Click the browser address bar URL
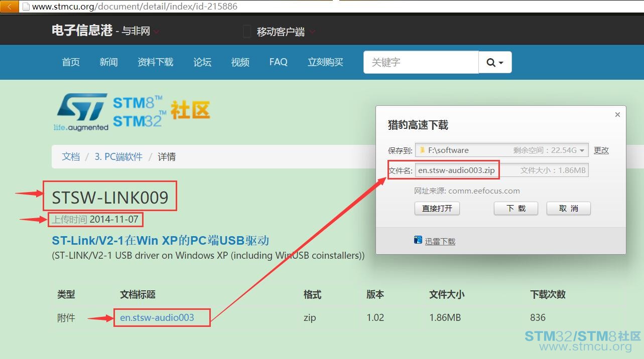 [x=135, y=7]
